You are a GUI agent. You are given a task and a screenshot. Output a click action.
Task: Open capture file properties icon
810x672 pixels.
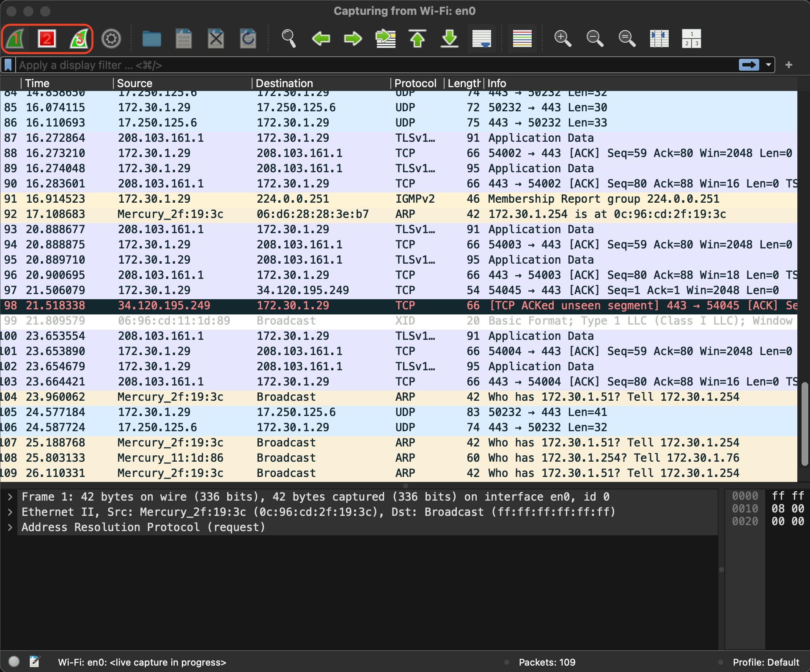[x=35, y=661]
